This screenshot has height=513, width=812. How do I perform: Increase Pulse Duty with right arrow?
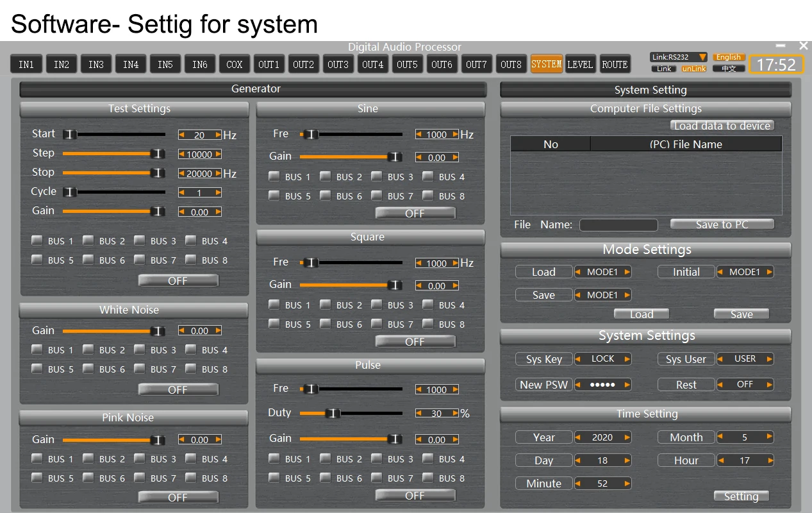click(455, 414)
